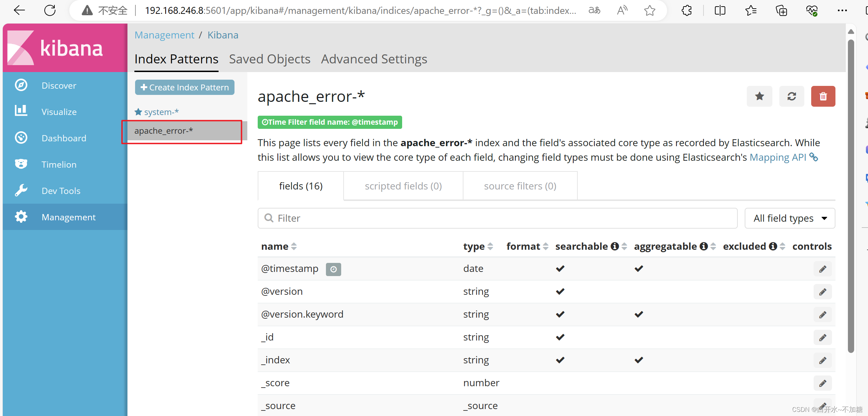The width and height of the screenshot is (868, 416).
Task: Open the browser settings ellipsis menu
Action: click(x=842, y=10)
